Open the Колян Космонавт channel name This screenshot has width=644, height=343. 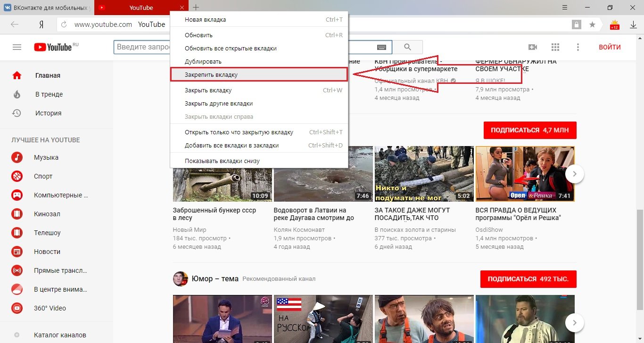coord(299,230)
